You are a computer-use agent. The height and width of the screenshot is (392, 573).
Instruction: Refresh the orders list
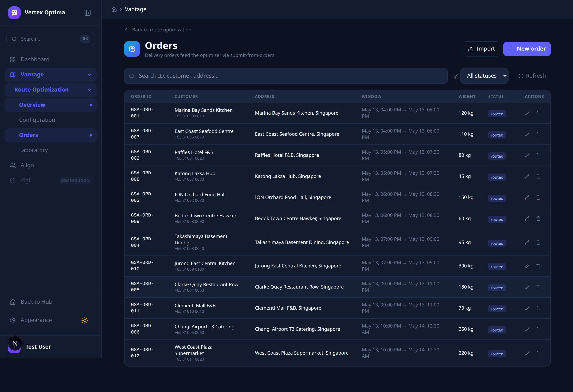click(532, 76)
